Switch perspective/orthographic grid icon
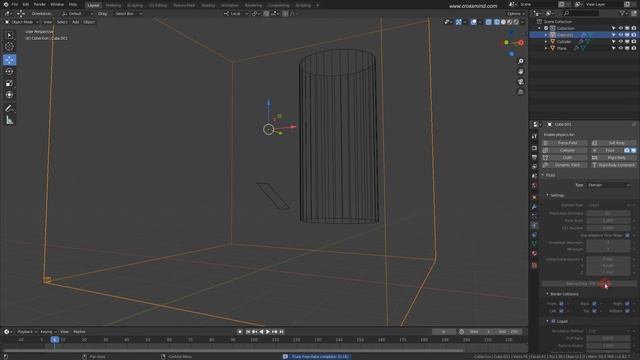Image resolution: width=640 pixels, height=360 pixels. tap(520, 92)
